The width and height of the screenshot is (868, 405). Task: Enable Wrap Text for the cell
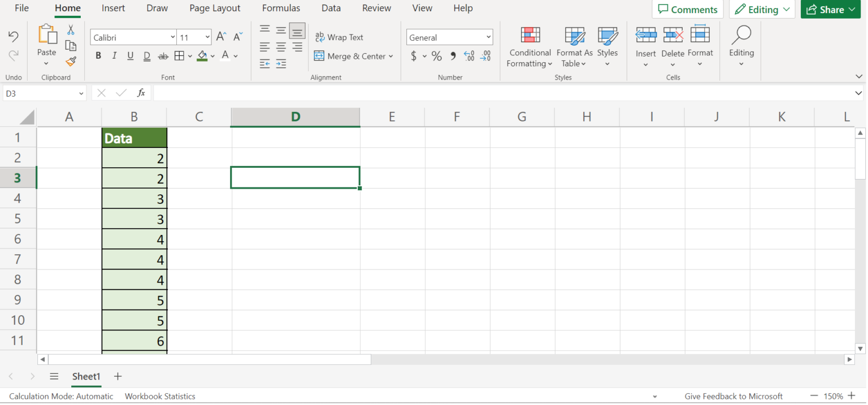pyautogui.click(x=340, y=37)
